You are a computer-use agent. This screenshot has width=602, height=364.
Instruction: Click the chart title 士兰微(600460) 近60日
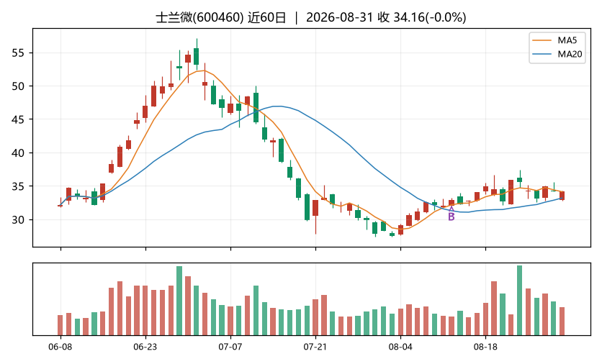221,17
